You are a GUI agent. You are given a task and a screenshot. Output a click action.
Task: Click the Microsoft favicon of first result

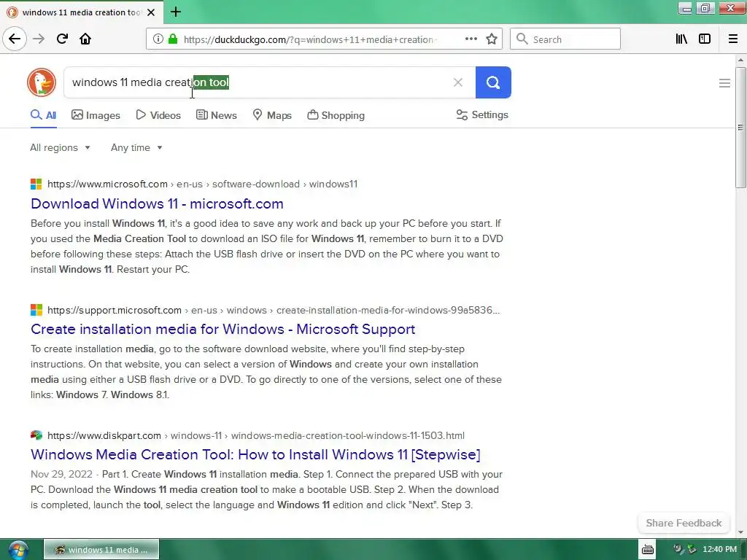tap(36, 184)
